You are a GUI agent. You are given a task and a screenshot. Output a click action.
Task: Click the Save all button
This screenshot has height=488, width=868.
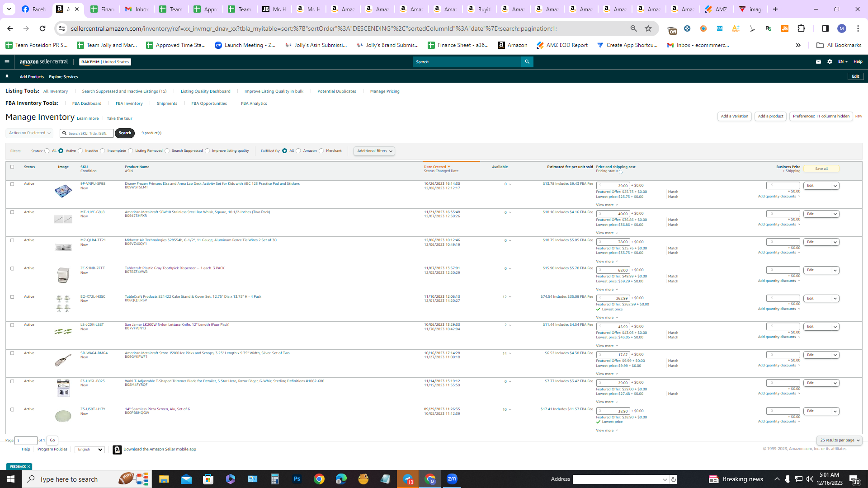[821, 169]
